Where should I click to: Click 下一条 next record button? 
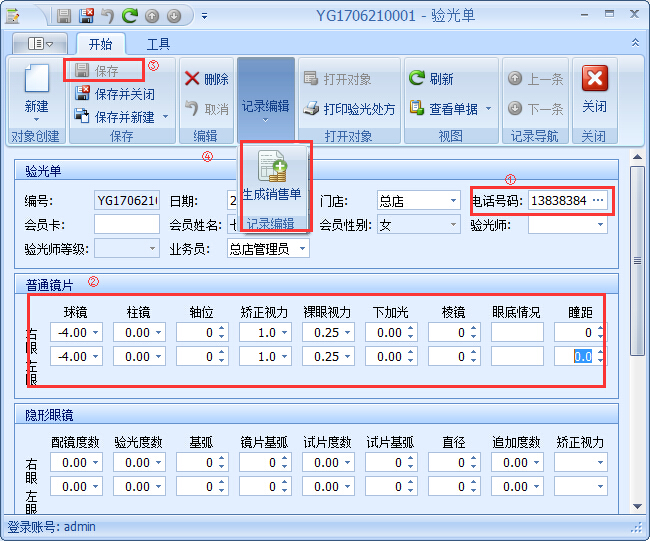pyautogui.click(x=535, y=109)
